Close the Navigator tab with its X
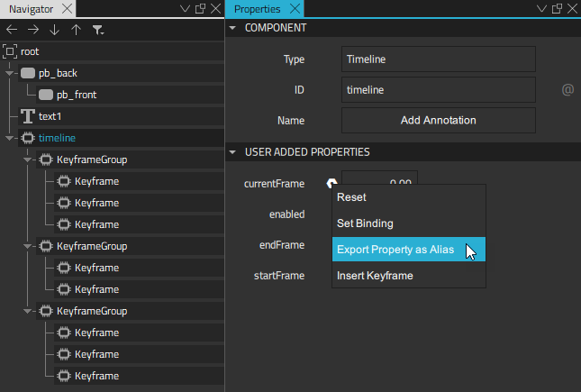 [67, 8]
